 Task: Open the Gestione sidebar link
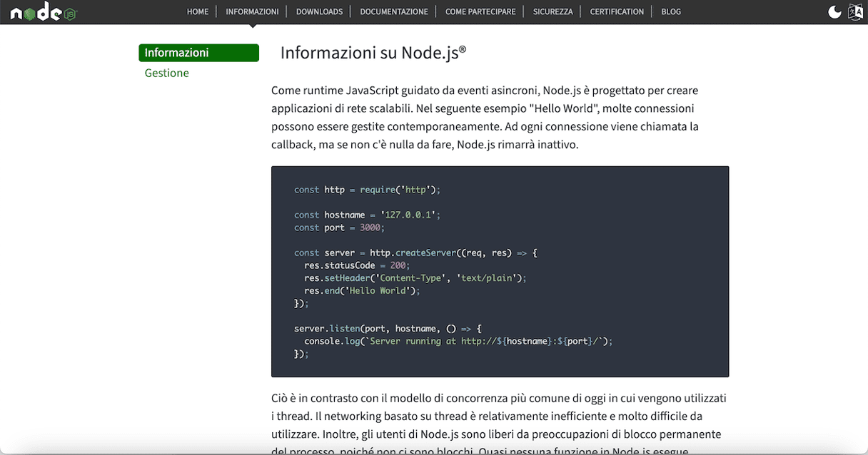166,73
